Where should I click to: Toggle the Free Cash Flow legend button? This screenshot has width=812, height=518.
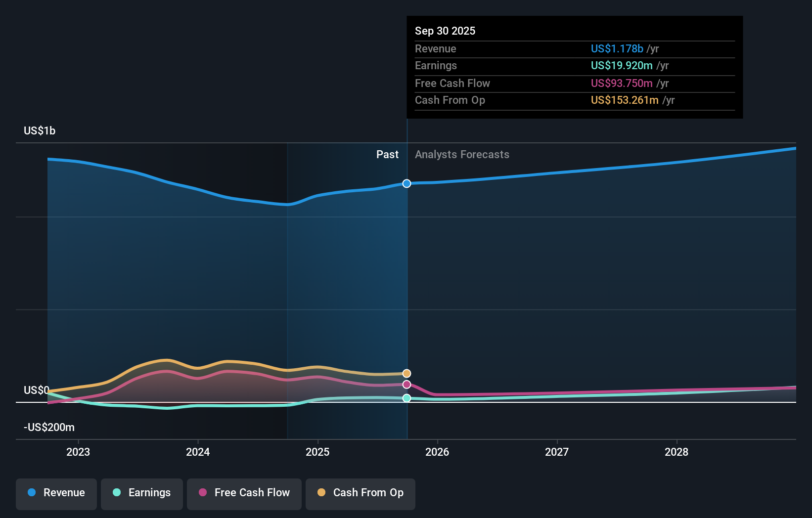coord(244,493)
